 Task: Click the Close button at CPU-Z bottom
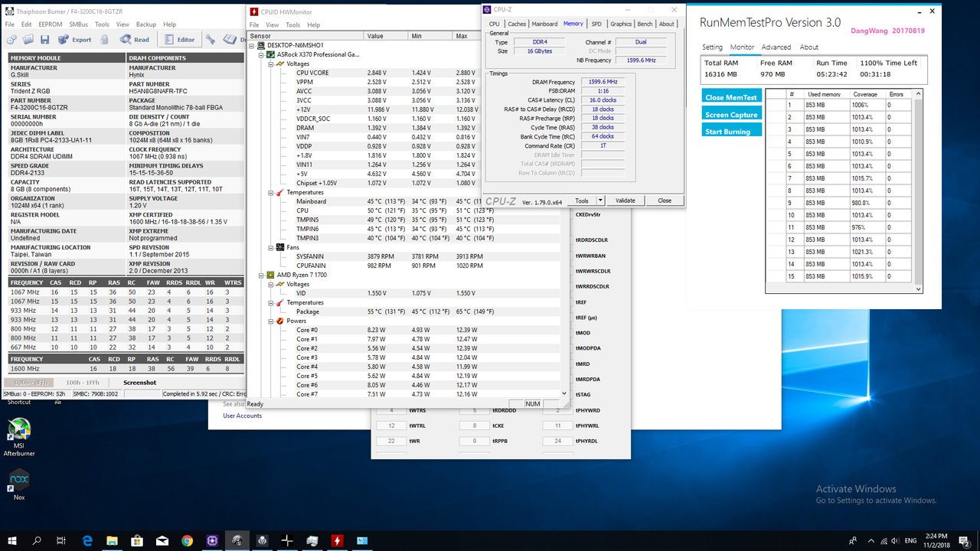tap(664, 201)
